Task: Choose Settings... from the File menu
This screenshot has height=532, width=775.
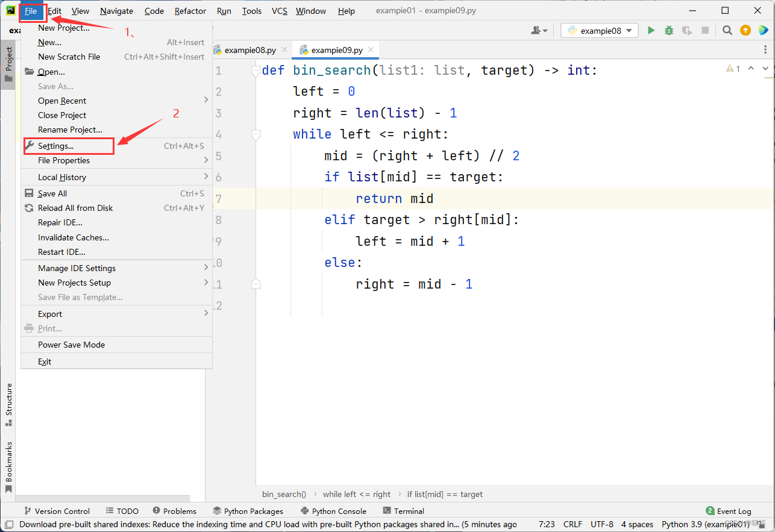Action: [116, 146]
